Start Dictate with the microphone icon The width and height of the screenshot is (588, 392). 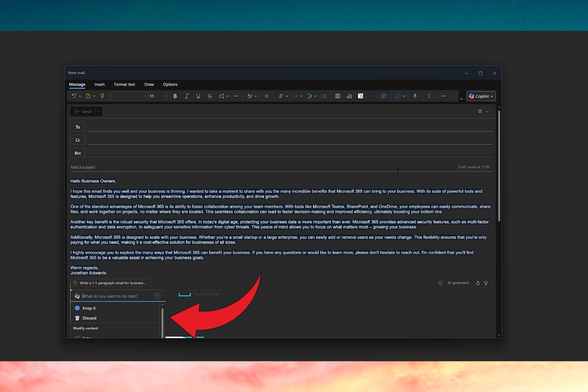click(x=416, y=96)
